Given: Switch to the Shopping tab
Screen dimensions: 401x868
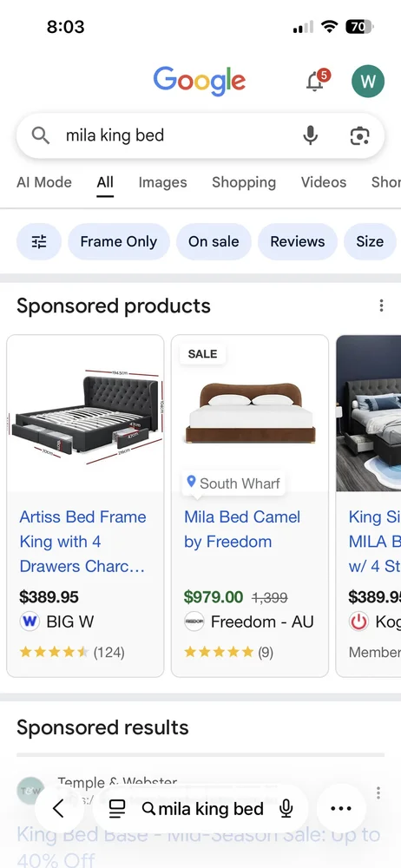Looking at the screenshot, I should (244, 182).
